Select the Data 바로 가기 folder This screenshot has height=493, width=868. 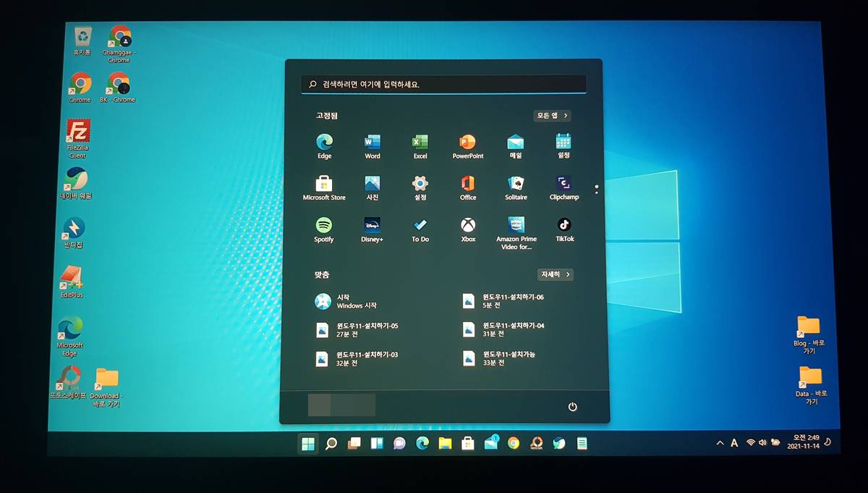pyautogui.click(x=810, y=385)
